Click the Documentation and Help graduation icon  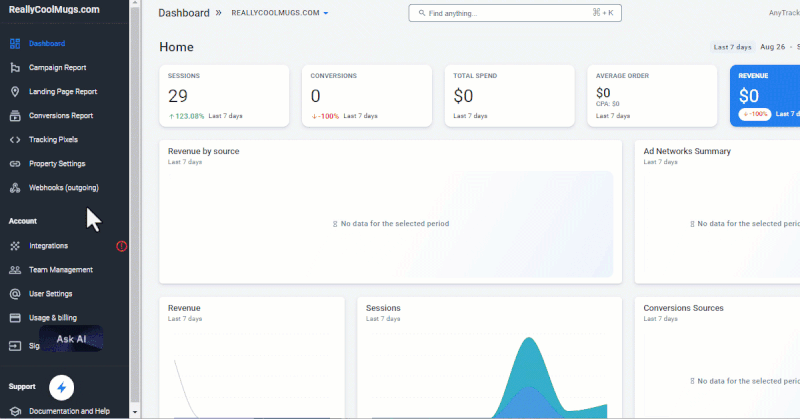[x=15, y=411]
